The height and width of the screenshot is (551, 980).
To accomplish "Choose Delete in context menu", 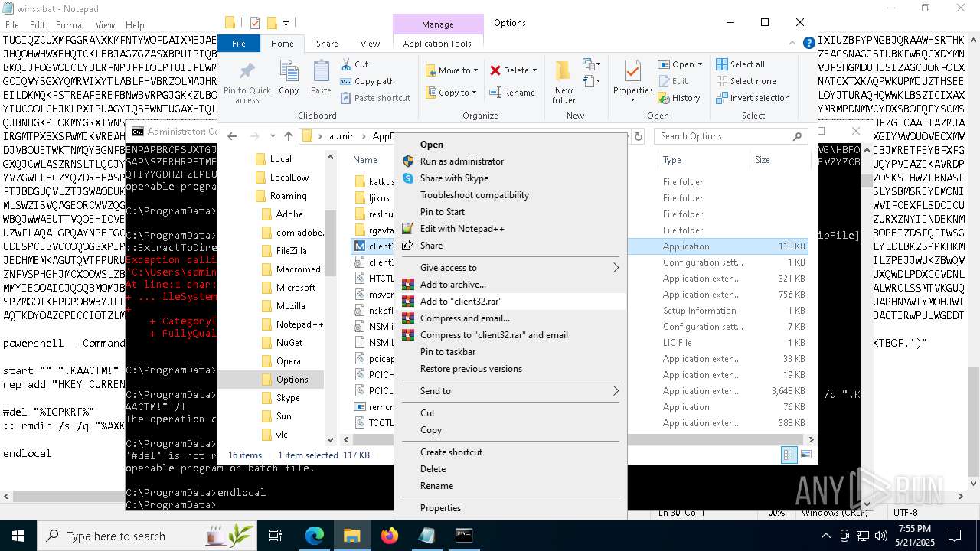I will click(511, 469).
